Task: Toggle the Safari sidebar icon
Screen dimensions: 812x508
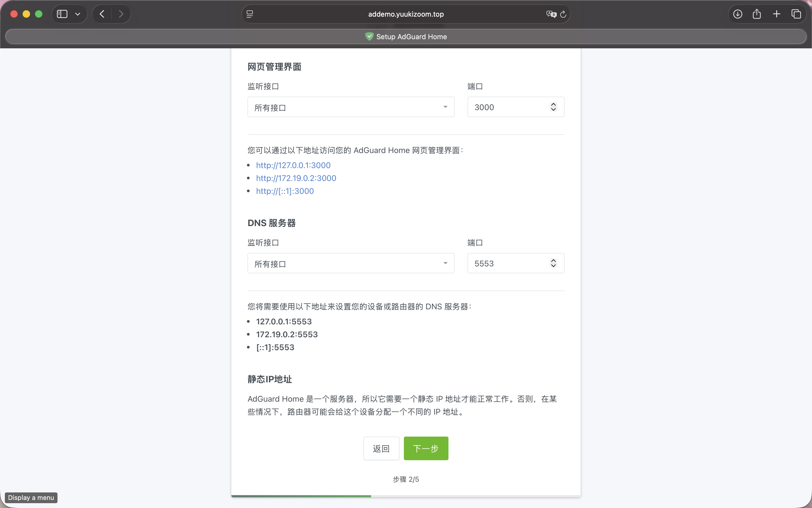Action: (62, 14)
